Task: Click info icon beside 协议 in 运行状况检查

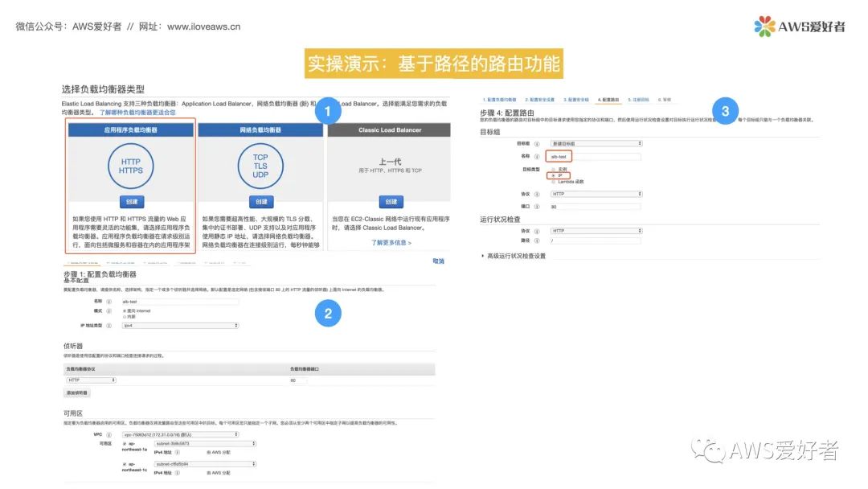Action: click(536, 232)
